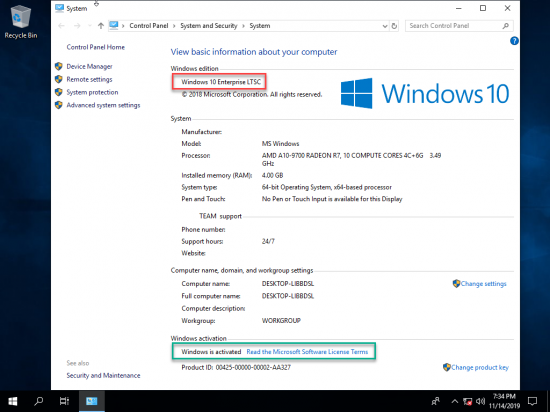Screen dimensions: 550x412
Task: Select System and Security breadcrumb
Action: [209, 26]
